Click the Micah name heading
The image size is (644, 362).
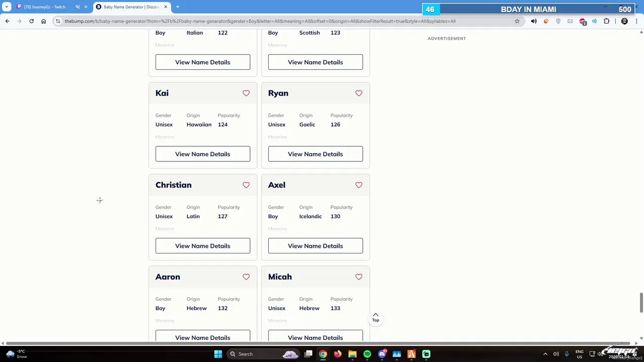[280, 277]
